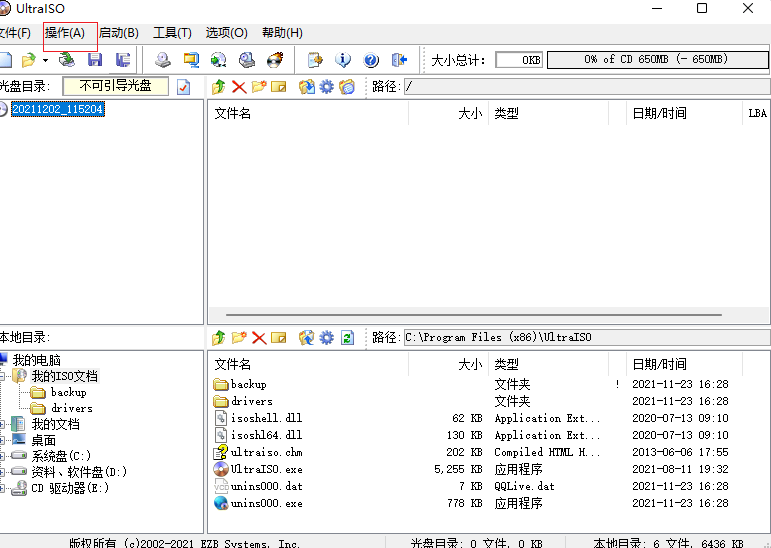
Task: Select file isoshell.dll in local list
Action: pos(267,418)
